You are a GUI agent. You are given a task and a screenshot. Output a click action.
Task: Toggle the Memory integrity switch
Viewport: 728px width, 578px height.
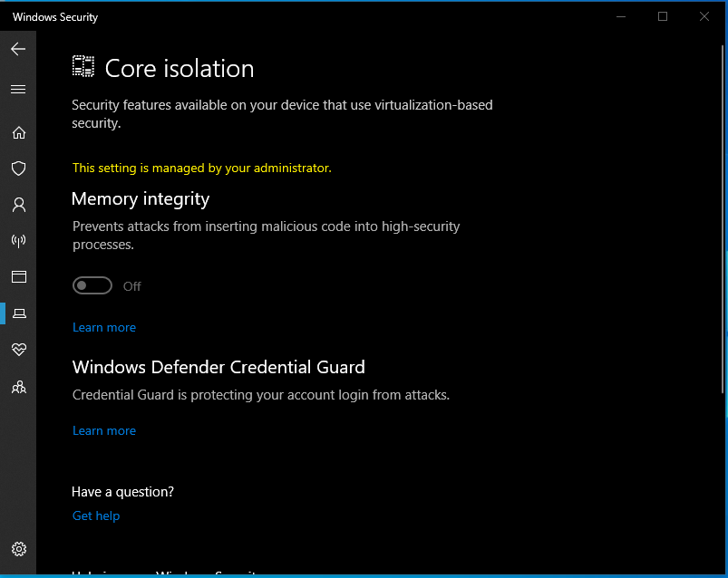coord(92,286)
